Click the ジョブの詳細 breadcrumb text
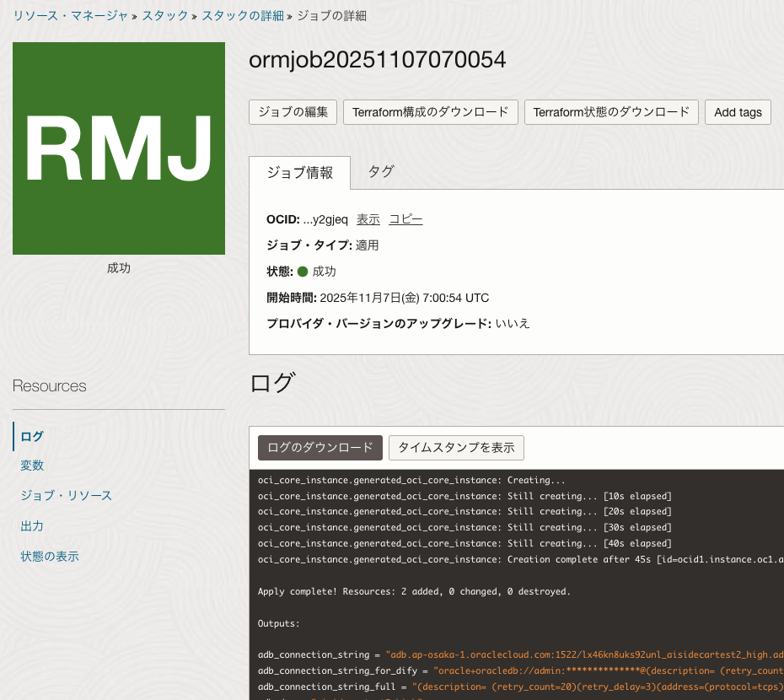The image size is (784, 700). pos(332,15)
